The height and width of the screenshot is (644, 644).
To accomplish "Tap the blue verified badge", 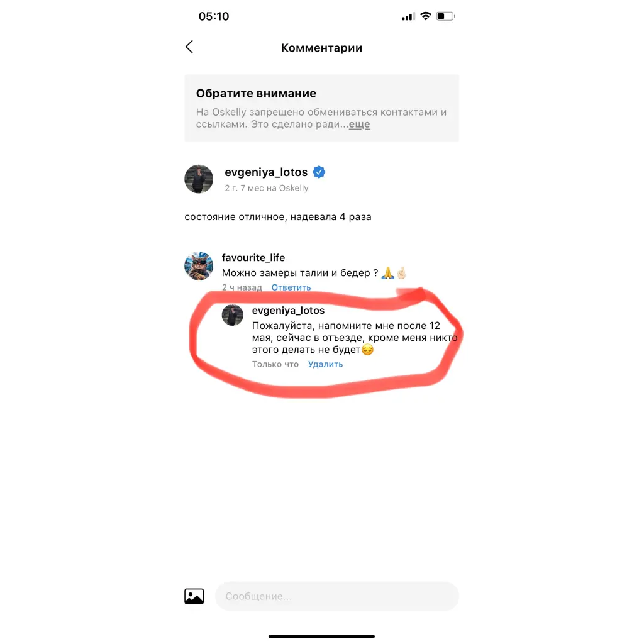I will (319, 172).
